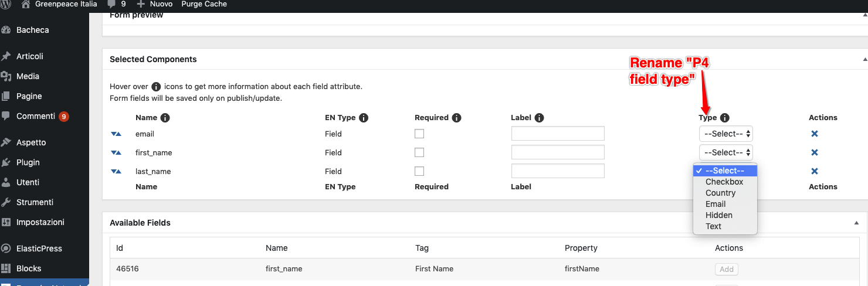Click the Blocks grid icon
Screen dimensions: 868x286
(6, 268)
